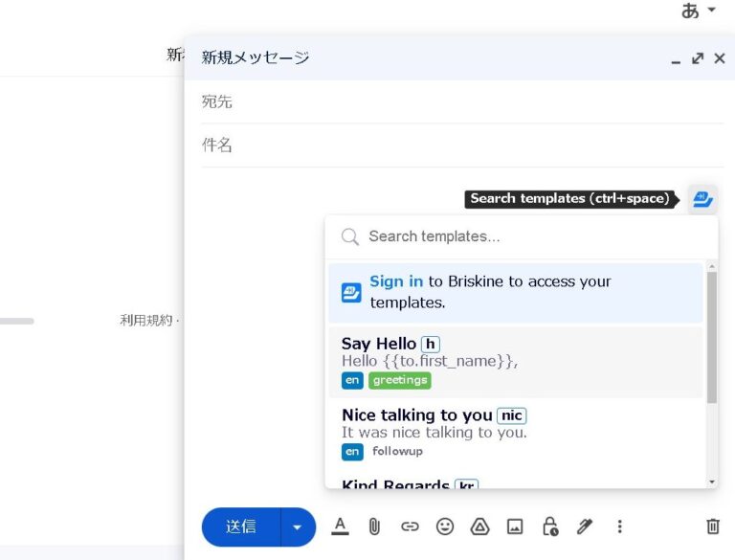Image resolution: width=735 pixels, height=560 pixels.
Task: Attach a file with the paperclip icon
Action: [374, 526]
